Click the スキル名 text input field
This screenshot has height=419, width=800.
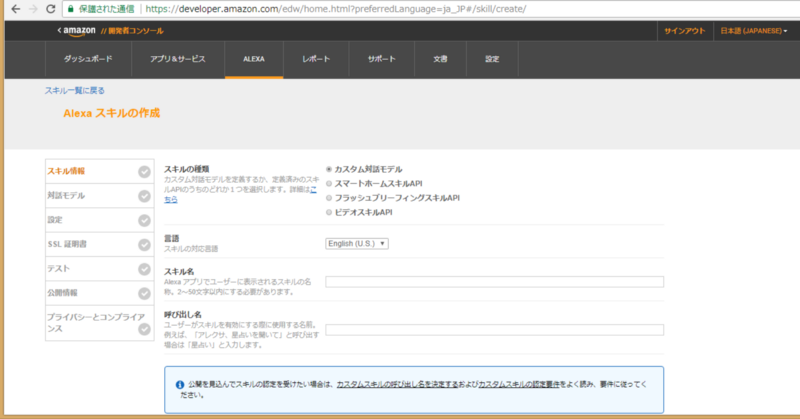494,282
